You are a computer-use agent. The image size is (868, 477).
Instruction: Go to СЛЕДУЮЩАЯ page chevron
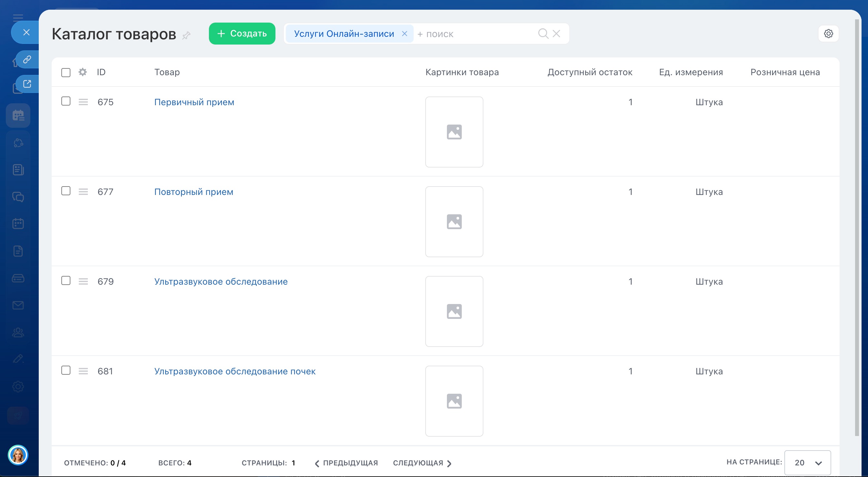(x=449, y=463)
